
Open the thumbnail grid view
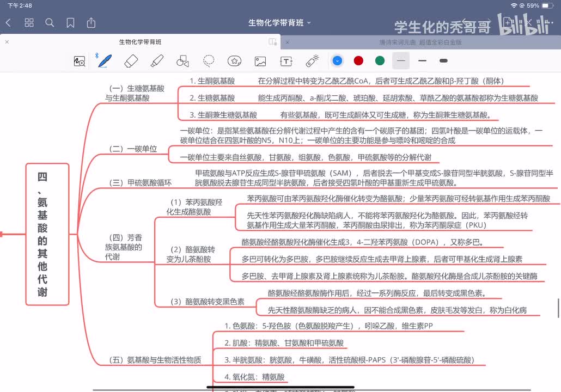point(29,23)
